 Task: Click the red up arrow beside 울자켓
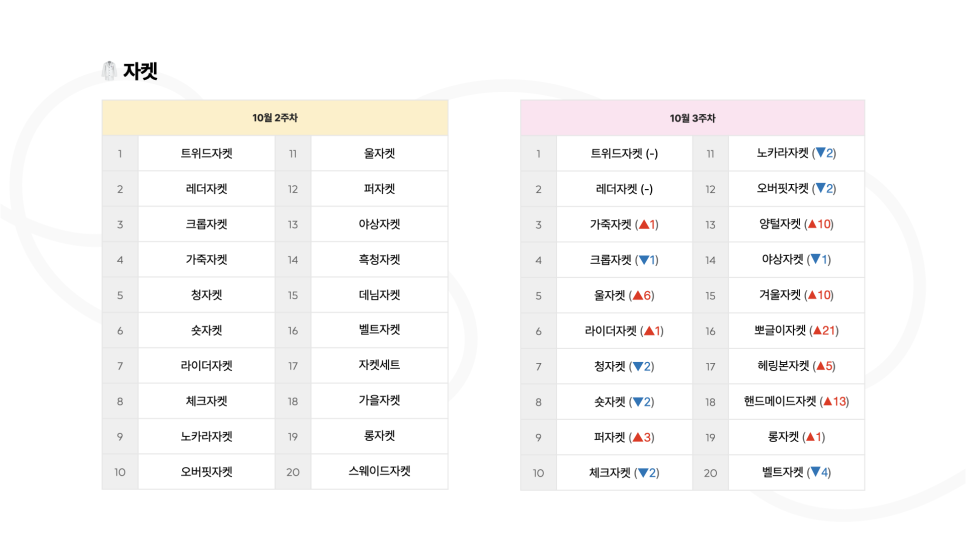click(638, 295)
